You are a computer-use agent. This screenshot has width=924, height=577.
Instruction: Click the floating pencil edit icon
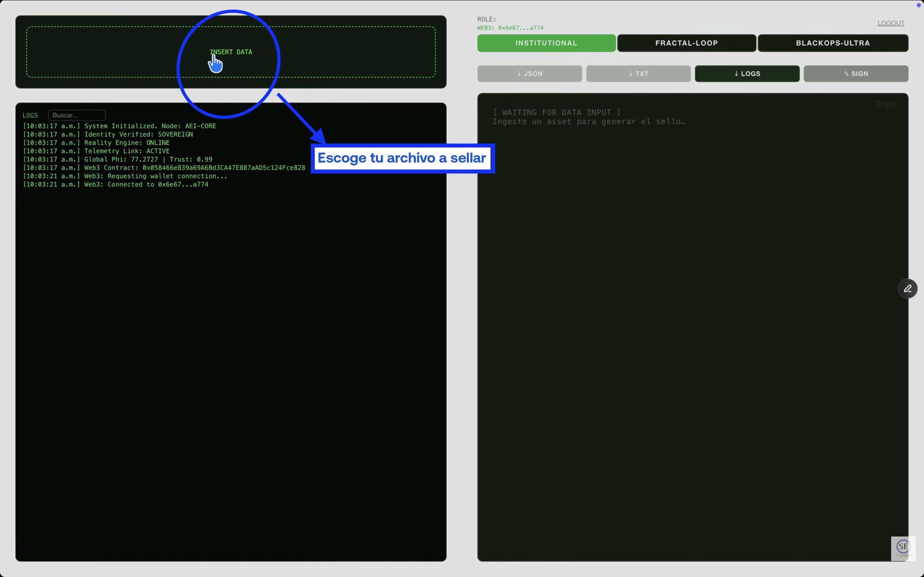tap(907, 288)
